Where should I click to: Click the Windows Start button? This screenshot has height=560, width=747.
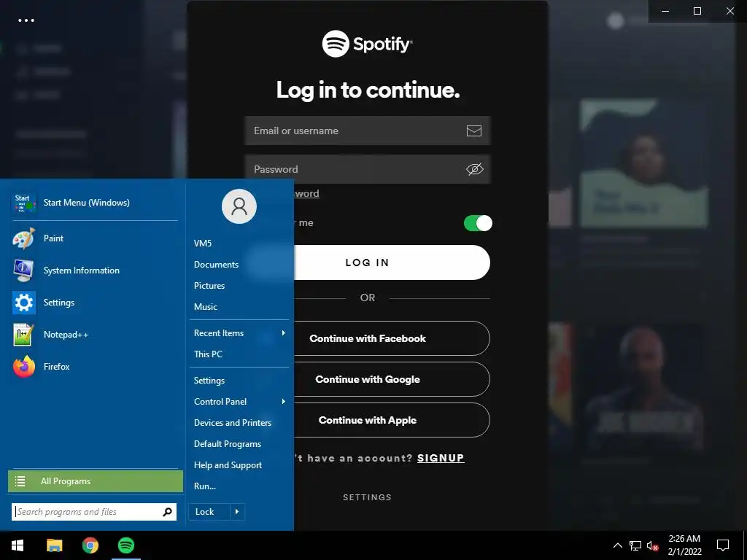tap(18, 545)
